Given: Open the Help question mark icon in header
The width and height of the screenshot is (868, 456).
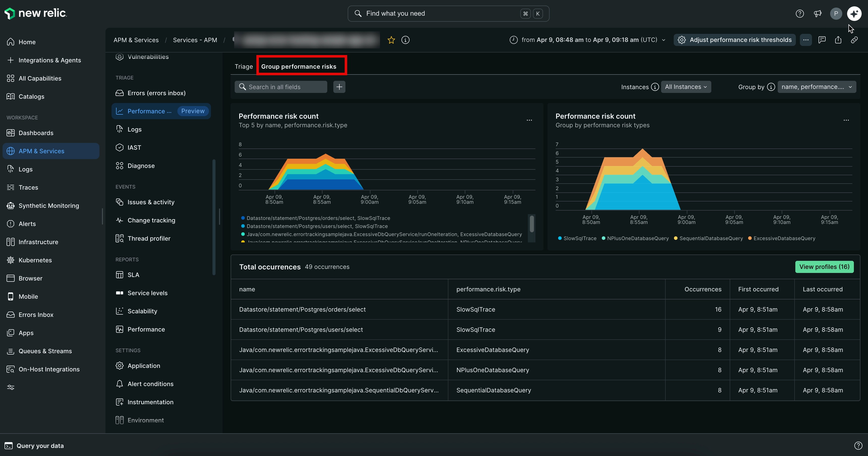Looking at the screenshot, I should coord(800,13).
